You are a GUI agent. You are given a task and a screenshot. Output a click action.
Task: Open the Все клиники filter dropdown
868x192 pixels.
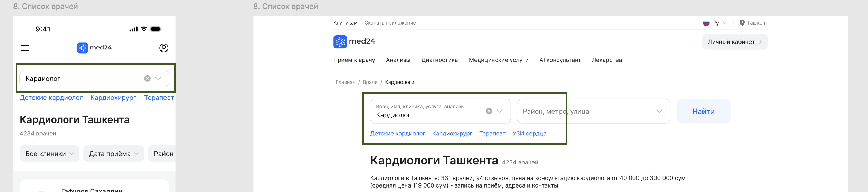(49, 154)
